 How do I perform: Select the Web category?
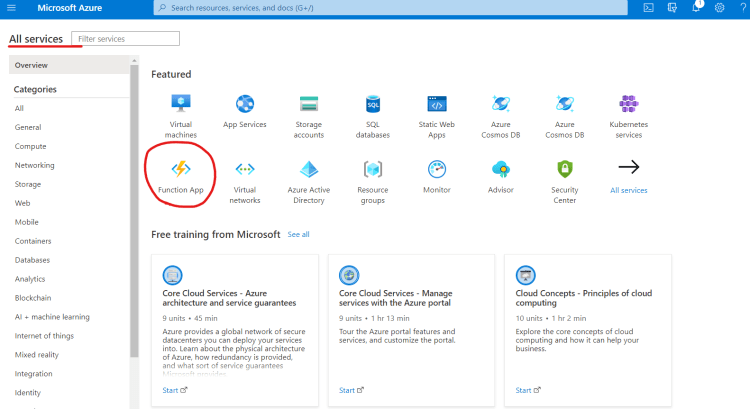22,203
